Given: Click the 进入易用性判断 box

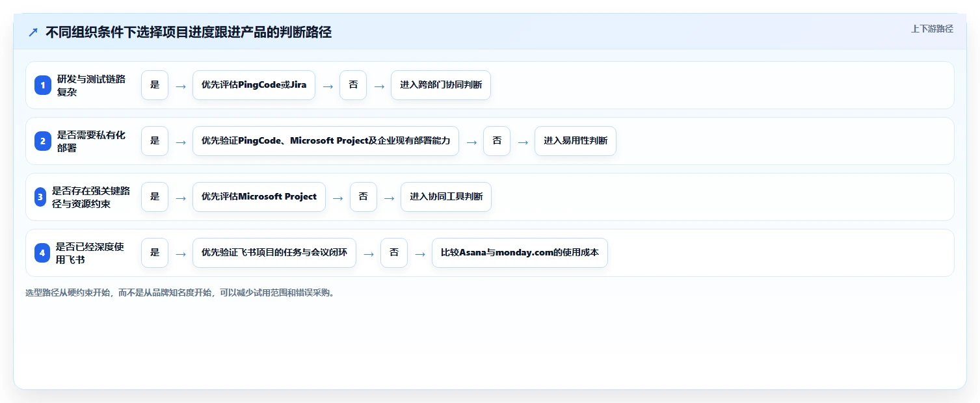Looking at the screenshot, I should point(576,141).
